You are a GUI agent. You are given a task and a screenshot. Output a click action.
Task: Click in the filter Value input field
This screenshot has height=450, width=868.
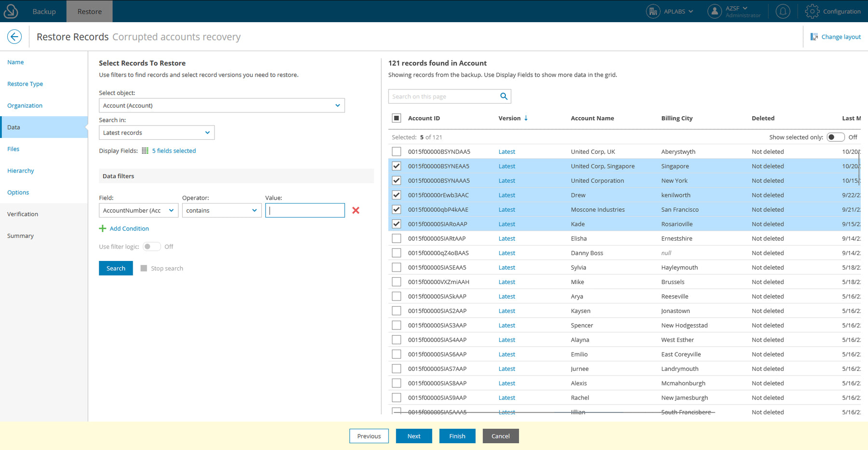(x=305, y=211)
